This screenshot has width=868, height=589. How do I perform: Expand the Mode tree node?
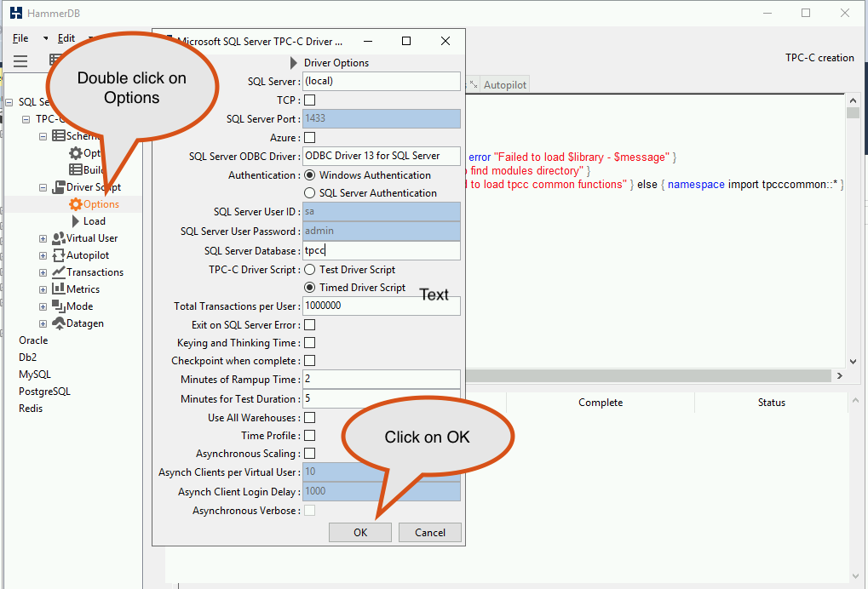pyautogui.click(x=43, y=307)
